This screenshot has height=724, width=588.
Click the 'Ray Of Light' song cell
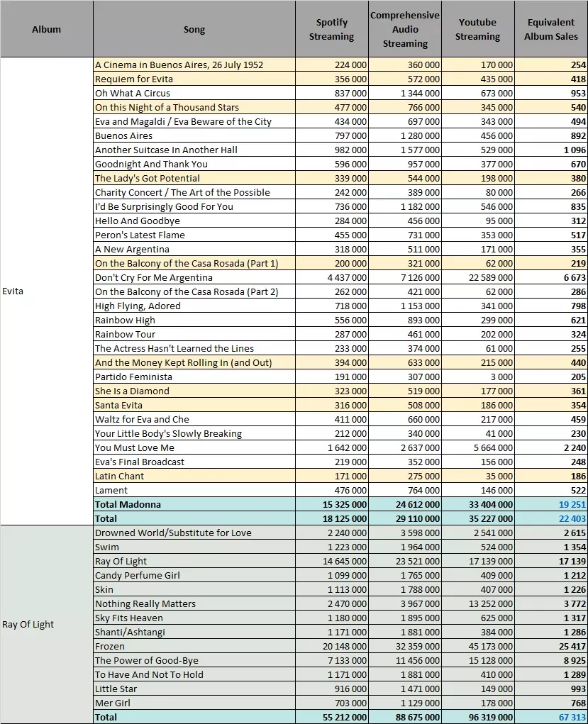(194, 562)
